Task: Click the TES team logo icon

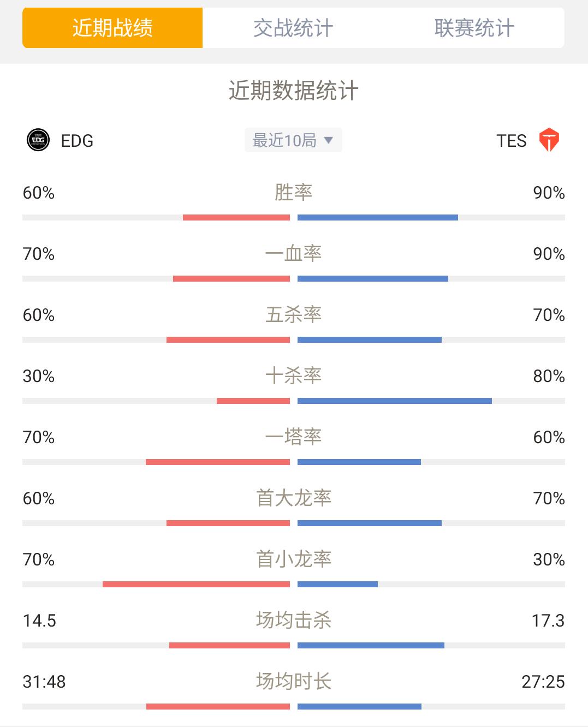Action: click(x=549, y=140)
